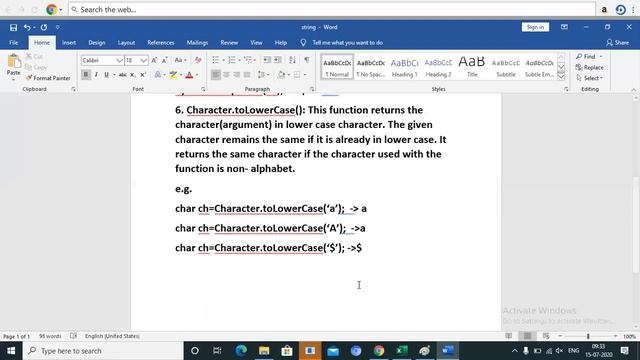The height and width of the screenshot is (360, 640).
Task: Toggle Italic formatting
Action: click(96, 75)
